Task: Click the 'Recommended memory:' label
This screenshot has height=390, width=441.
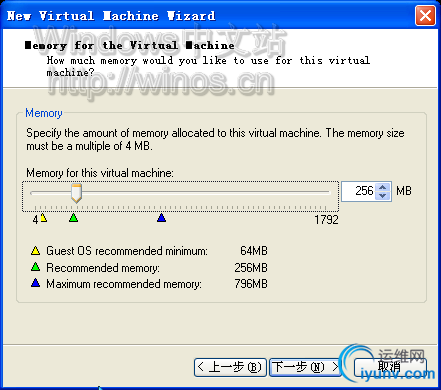Action: [x=103, y=268]
